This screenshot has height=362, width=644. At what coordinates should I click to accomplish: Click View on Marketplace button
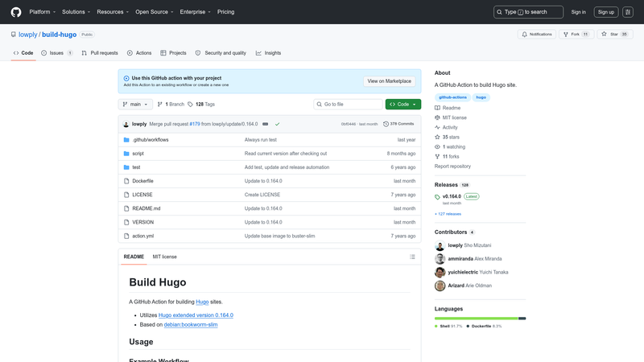(x=389, y=81)
